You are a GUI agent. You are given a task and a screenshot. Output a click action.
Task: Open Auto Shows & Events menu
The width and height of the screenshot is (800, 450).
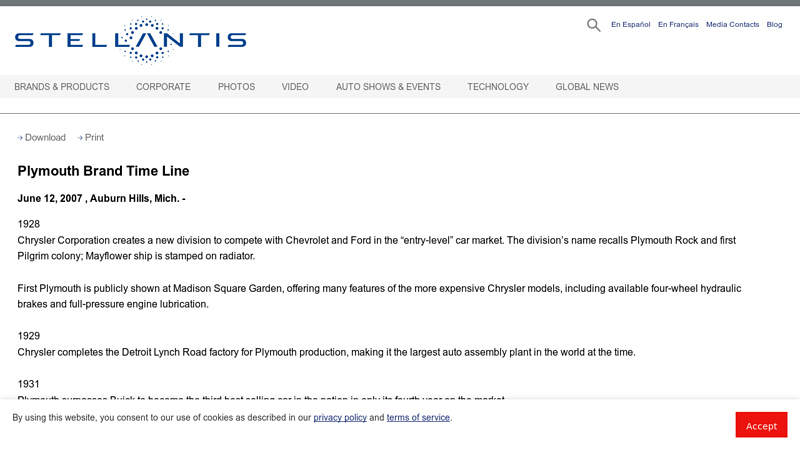pyautogui.click(x=388, y=87)
